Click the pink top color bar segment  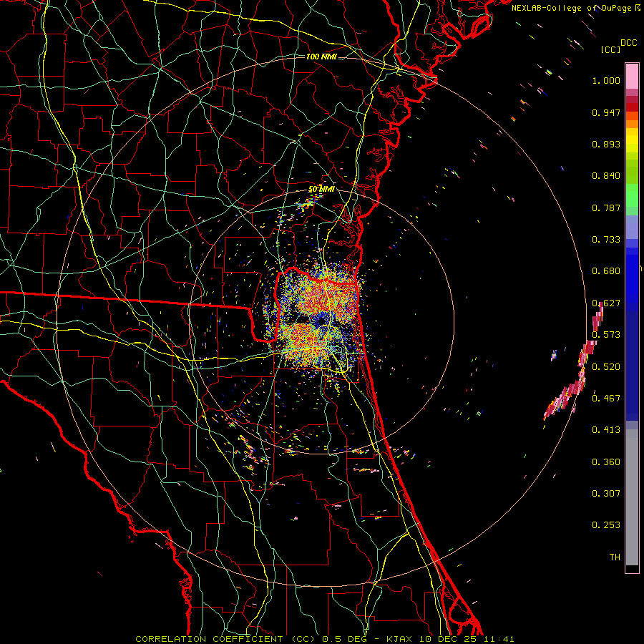pyautogui.click(x=632, y=77)
